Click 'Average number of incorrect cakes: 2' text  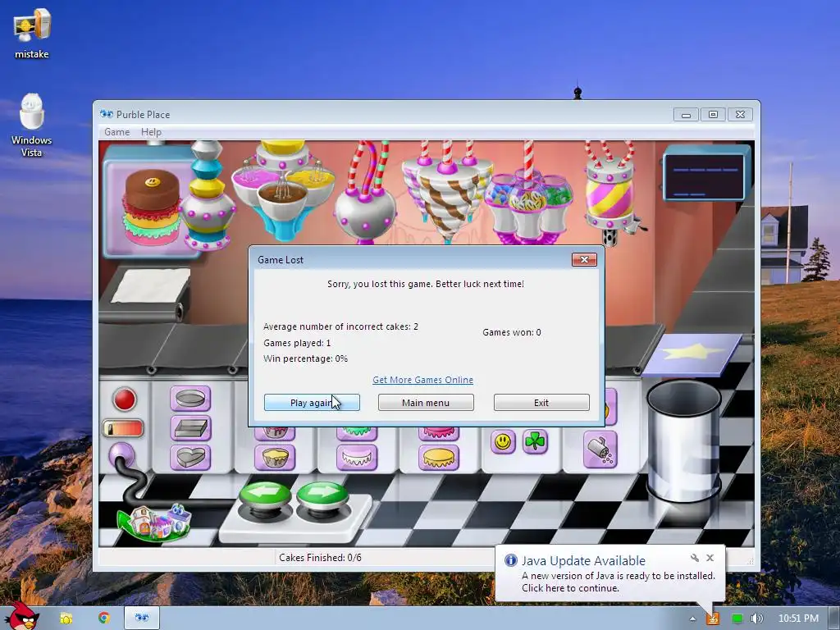340,326
